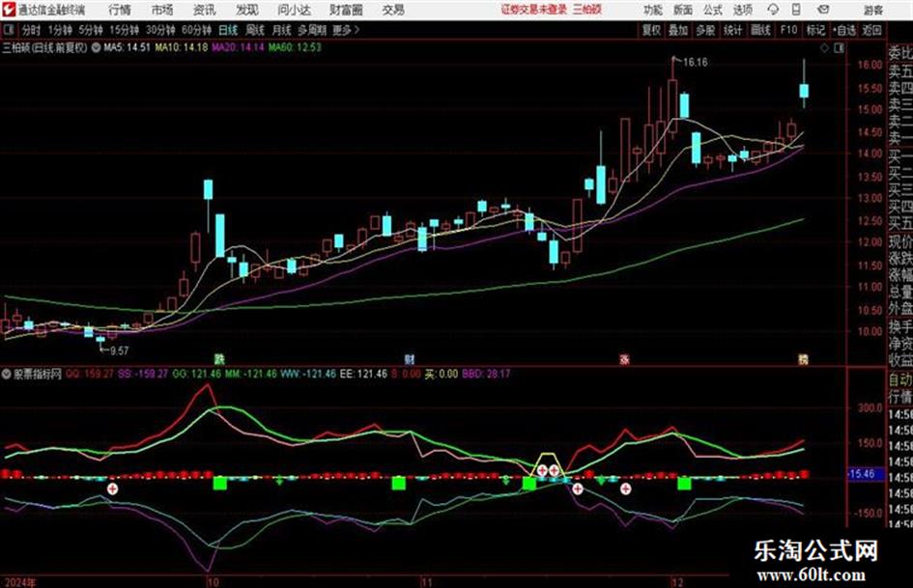Image resolution: width=913 pixels, height=588 pixels.
Task: Switch to the 分时 timeframe tab
Action: click(x=32, y=30)
